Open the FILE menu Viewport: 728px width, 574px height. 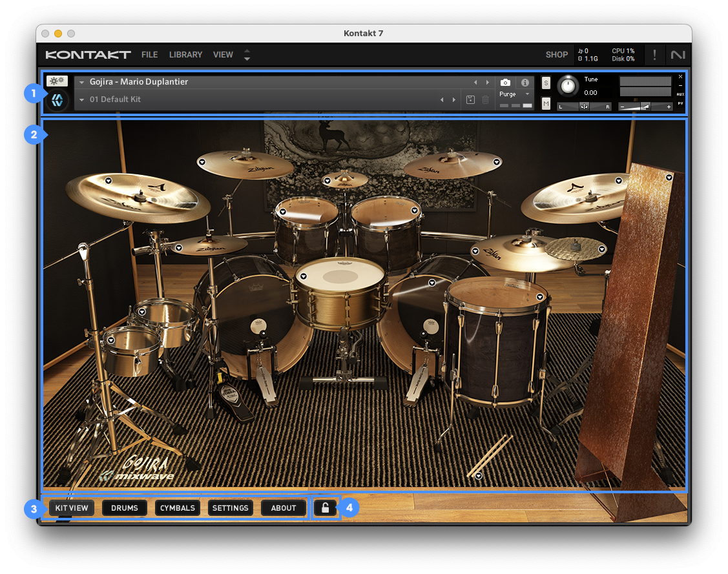coord(149,55)
